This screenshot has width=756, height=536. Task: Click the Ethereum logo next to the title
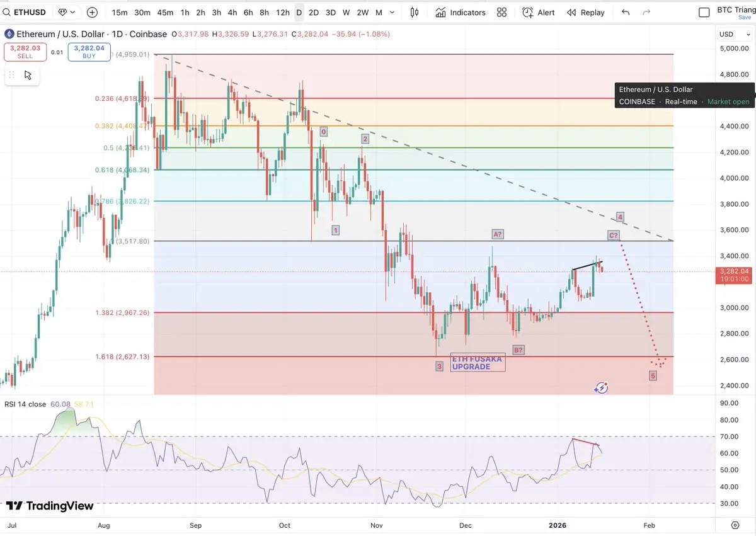[8, 34]
